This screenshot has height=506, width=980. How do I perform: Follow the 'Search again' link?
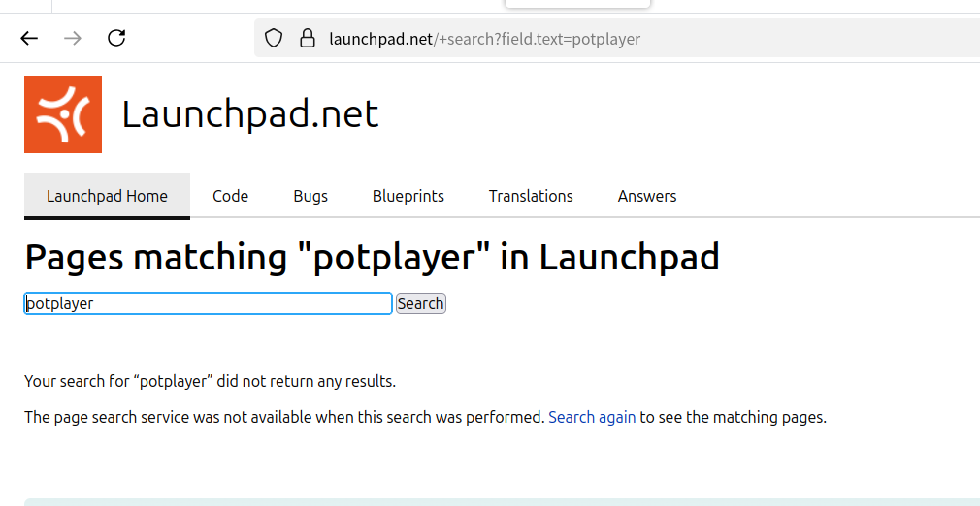coord(592,417)
